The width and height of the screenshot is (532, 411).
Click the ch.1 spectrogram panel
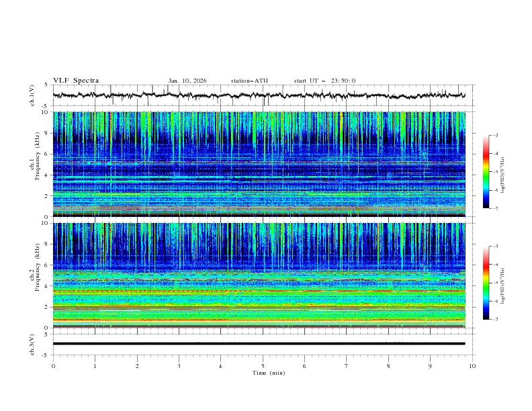(259, 164)
